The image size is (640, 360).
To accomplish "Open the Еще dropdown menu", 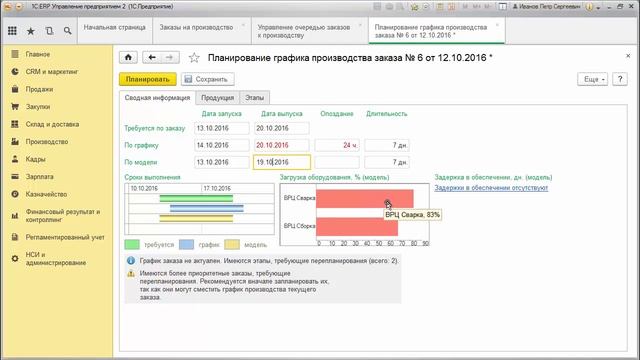I will tap(592, 79).
